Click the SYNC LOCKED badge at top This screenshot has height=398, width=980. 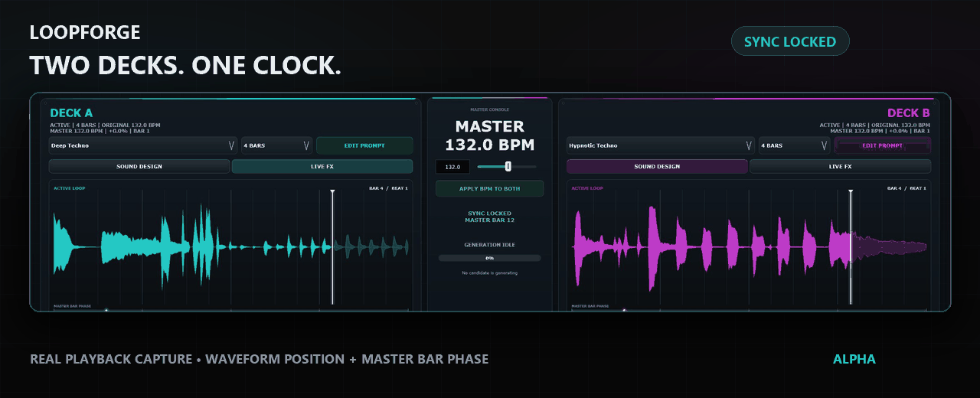[790, 41]
